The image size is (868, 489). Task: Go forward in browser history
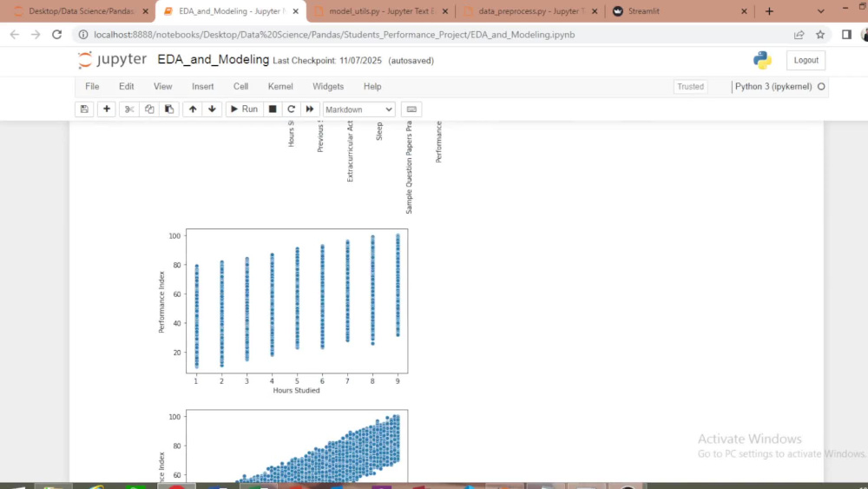(x=36, y=35)
